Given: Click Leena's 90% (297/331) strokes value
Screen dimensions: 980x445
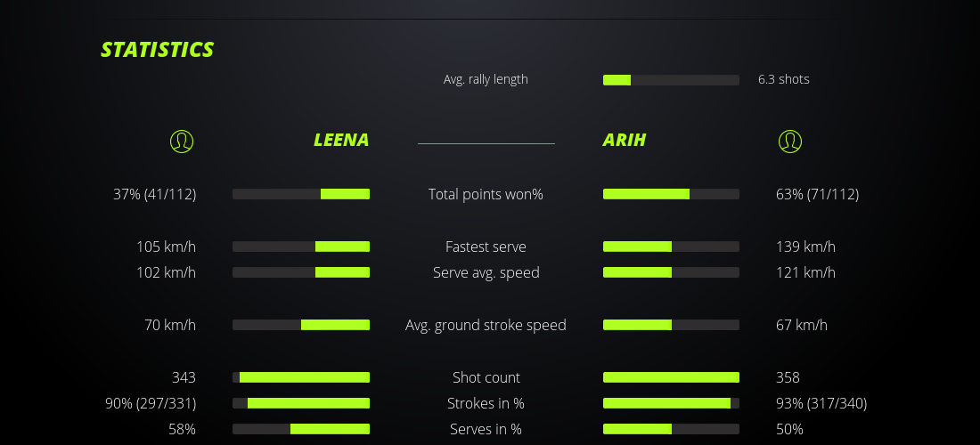Looking at the screenshot, I should (x=151, y=403).
